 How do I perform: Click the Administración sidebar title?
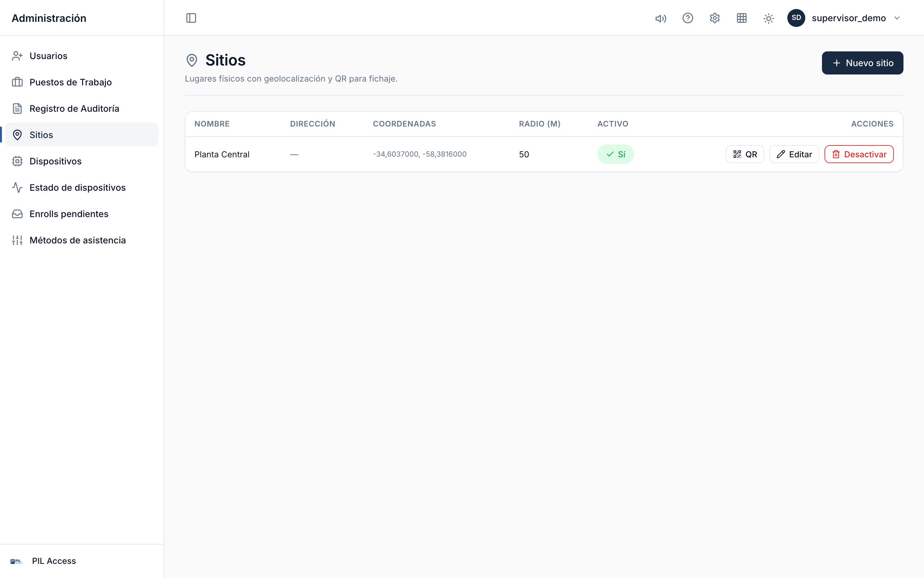tap(49, 18)
